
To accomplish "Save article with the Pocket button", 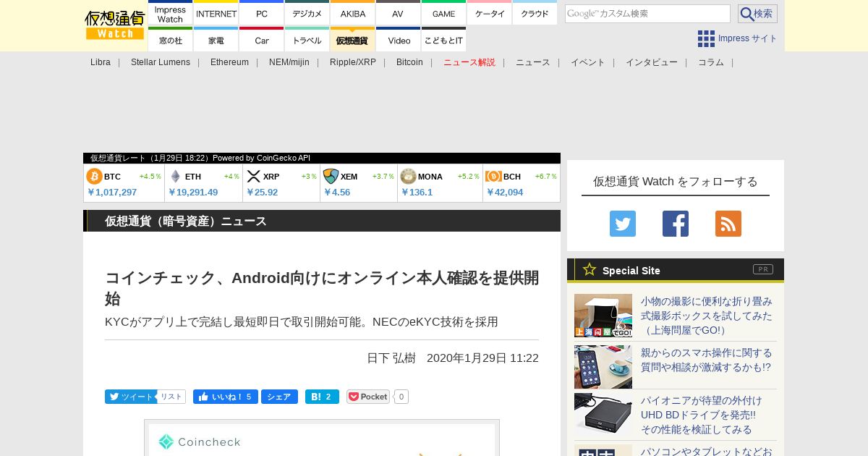I will coord(368,397).
